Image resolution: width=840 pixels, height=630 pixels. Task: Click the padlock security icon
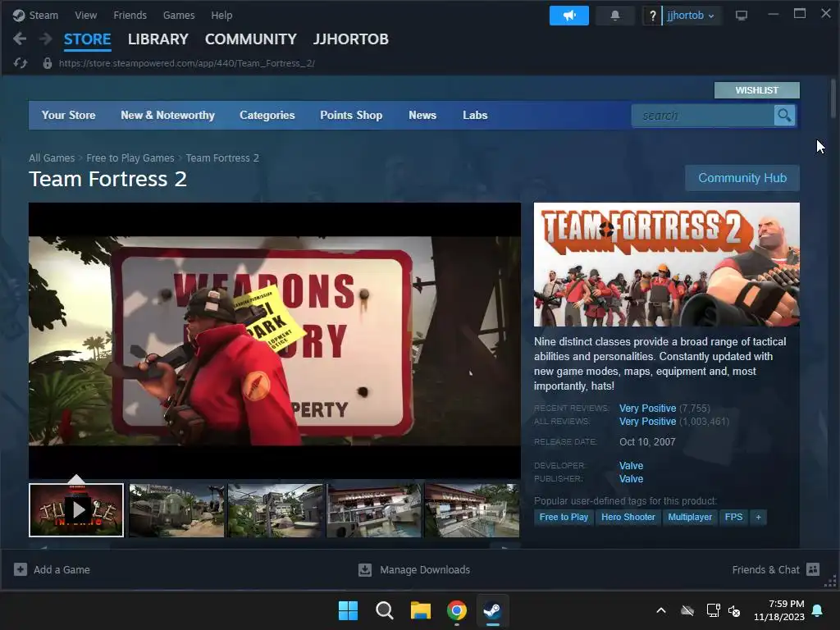pyautogui.click(x=47, y=63)
